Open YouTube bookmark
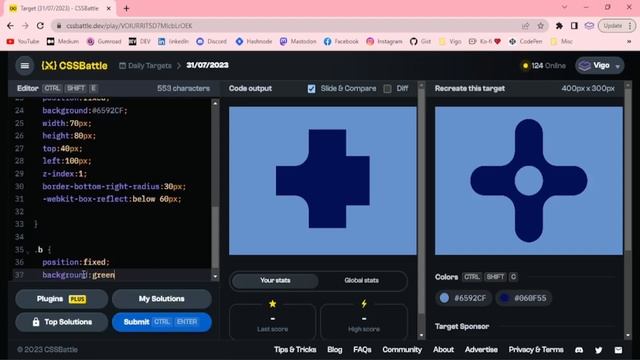Viewport: 640px width, 360px height. tap(23, 42)
